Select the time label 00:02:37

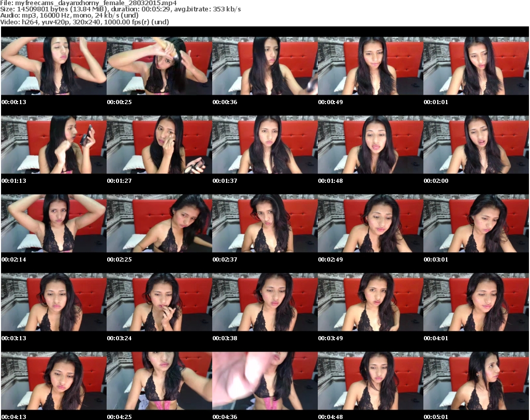pyautogui.click(x=225, y=259)
